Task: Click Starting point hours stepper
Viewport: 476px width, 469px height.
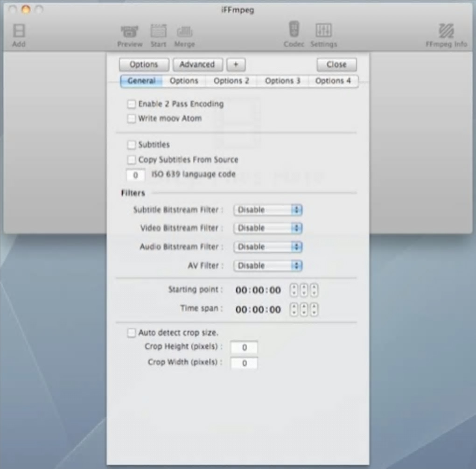Action: [x=294, y=290]
